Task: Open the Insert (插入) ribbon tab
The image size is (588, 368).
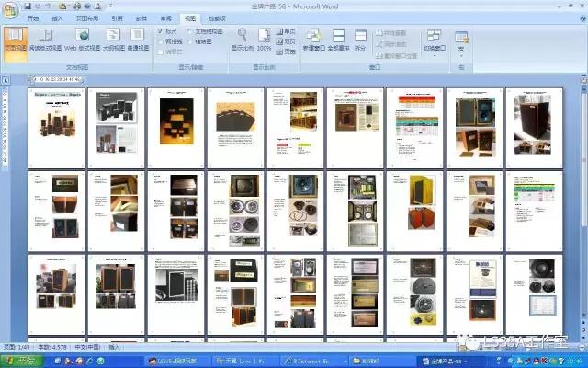Action: tap(57, 18)
